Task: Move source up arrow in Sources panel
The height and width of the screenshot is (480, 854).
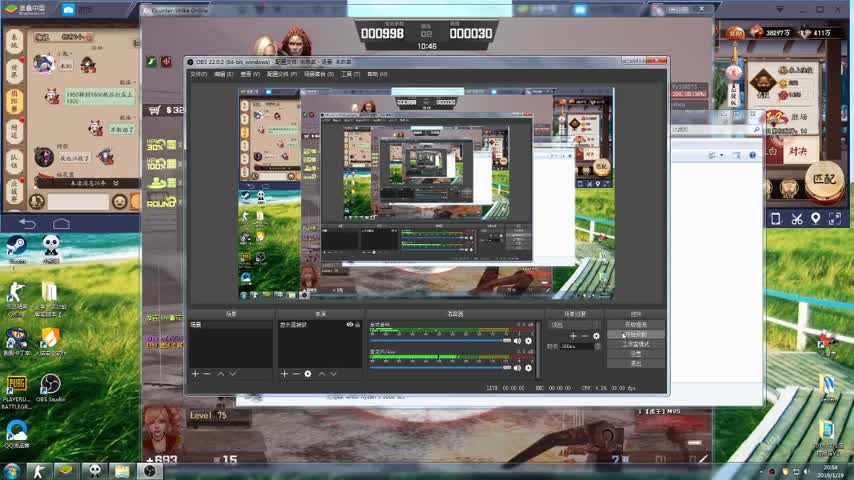Action: coord(321,374)
